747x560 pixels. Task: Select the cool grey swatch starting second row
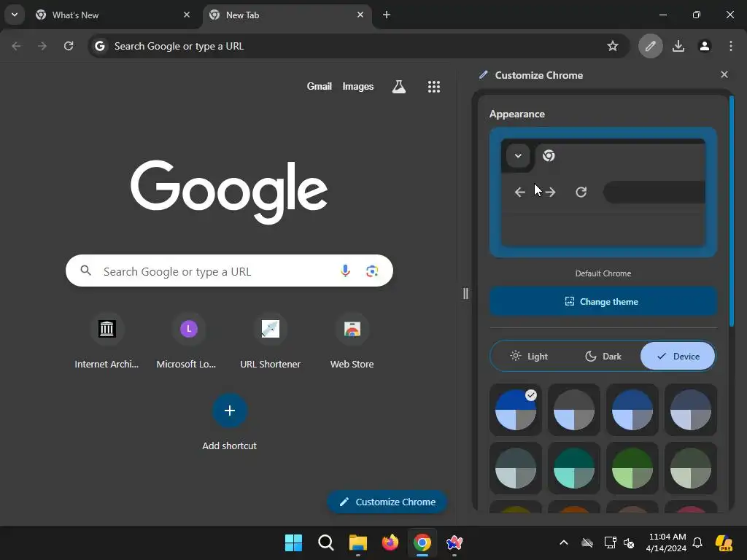pos(516,468)
